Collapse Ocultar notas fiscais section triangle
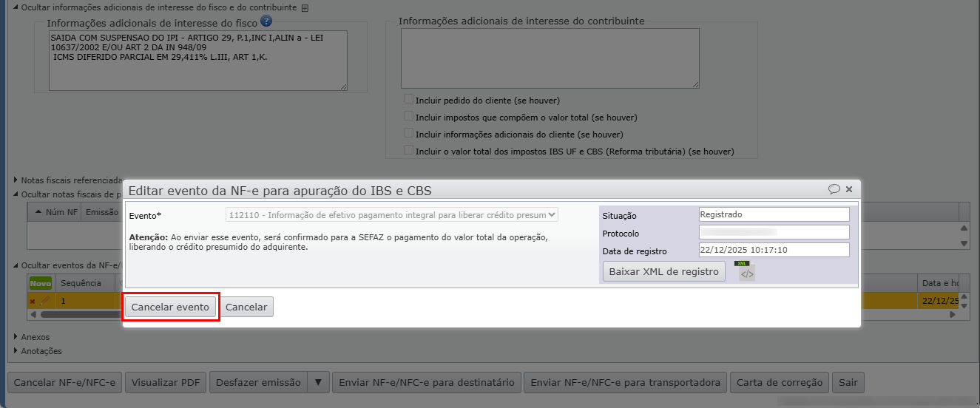The width and height of the screenshot is (980, 408). click(16, 194)
